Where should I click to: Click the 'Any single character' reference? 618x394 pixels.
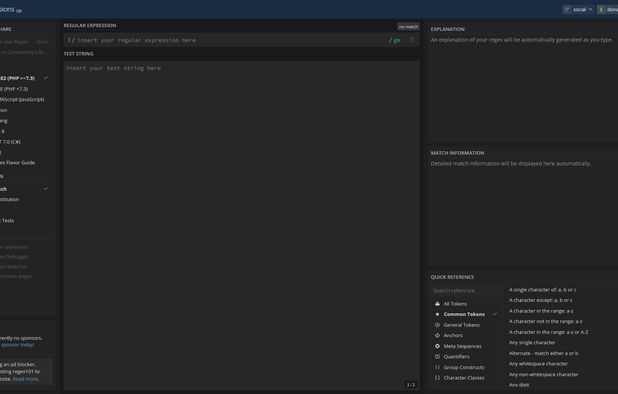click(x=532, y=343)
